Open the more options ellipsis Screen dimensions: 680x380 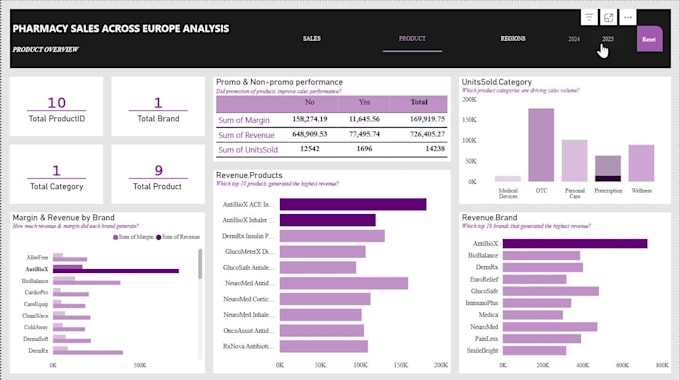pyautogui.click(x=628, y=17)
